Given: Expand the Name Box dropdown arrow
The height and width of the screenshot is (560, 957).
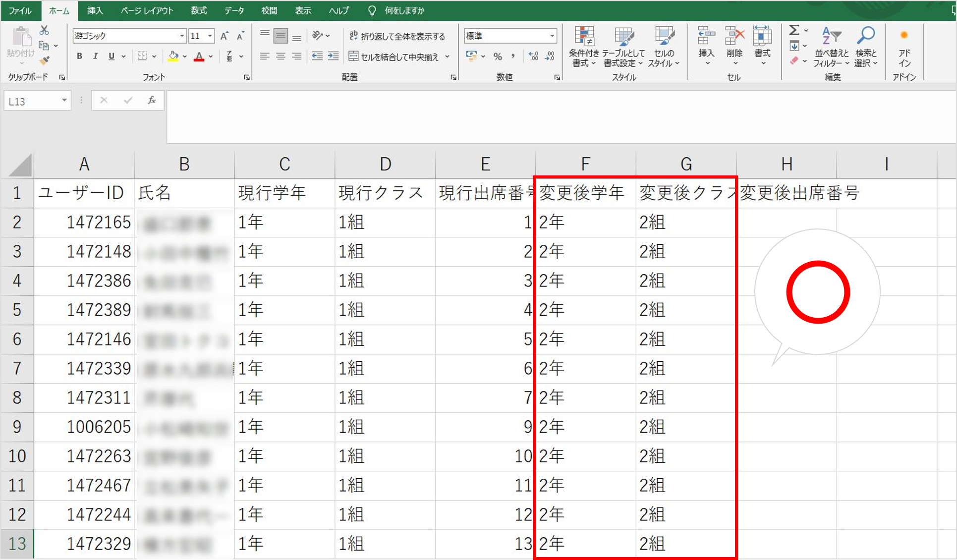Looking at the screenshot, I should (x=64, y=101).
